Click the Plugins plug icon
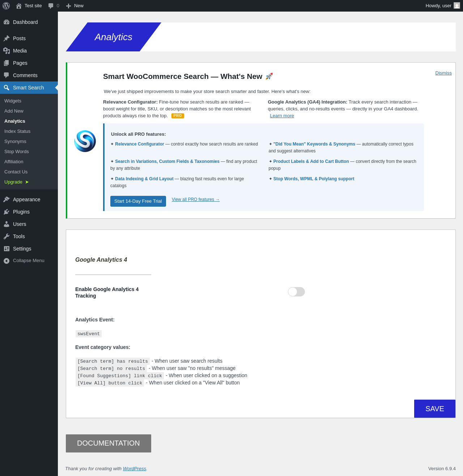The height and width of the screenshot is (476, 463). coord(7,212)
